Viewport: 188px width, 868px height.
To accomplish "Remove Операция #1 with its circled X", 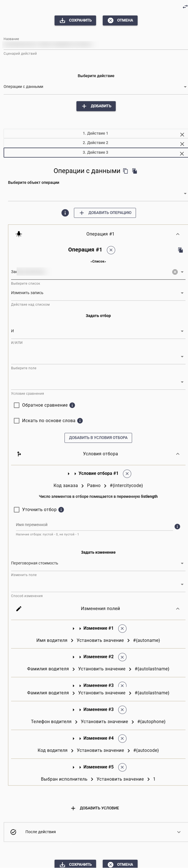I will (x=111, y=250).
